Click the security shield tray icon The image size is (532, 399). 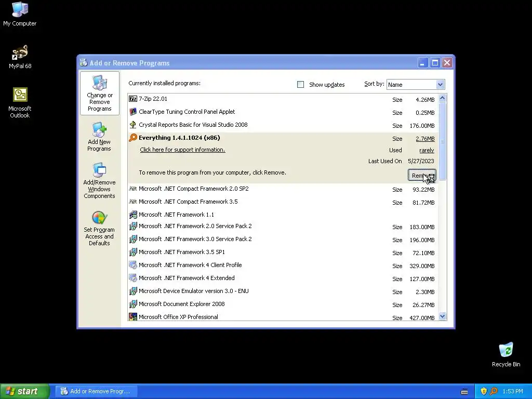coord(484,391)
